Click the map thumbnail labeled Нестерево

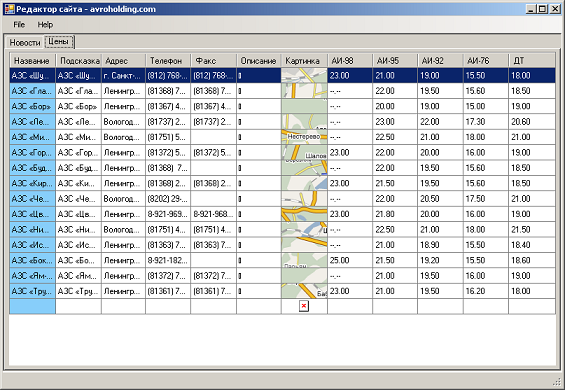(304, 137)
